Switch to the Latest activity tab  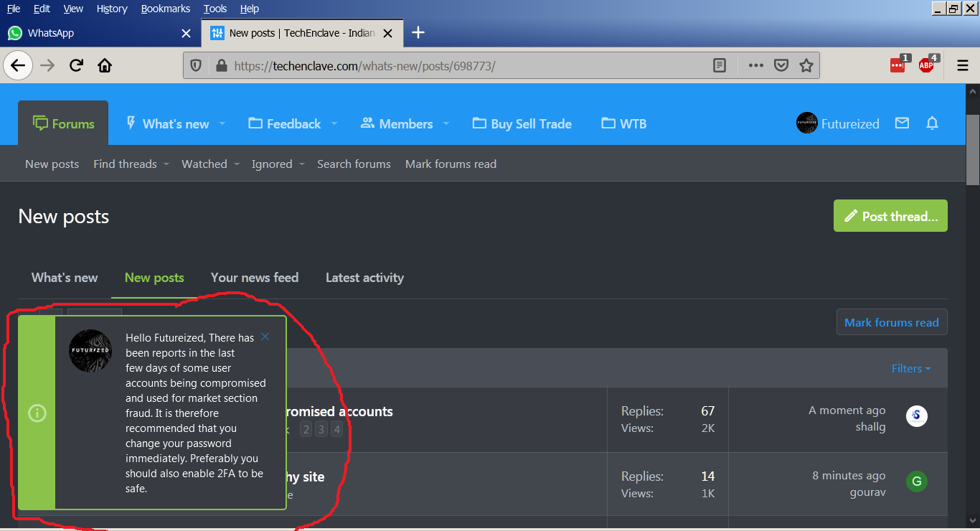[364, 278]
